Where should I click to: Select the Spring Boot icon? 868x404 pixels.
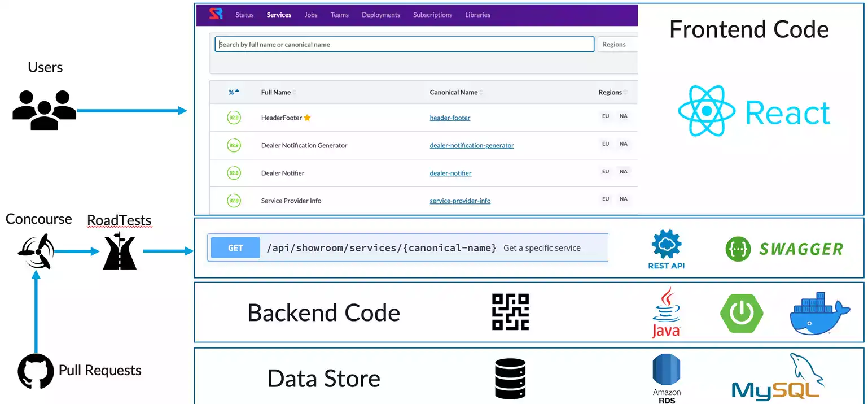click(742, 312)
